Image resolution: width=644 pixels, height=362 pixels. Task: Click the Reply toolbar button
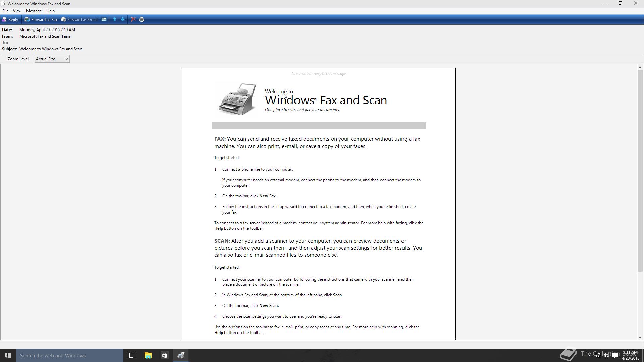(10, 20)
